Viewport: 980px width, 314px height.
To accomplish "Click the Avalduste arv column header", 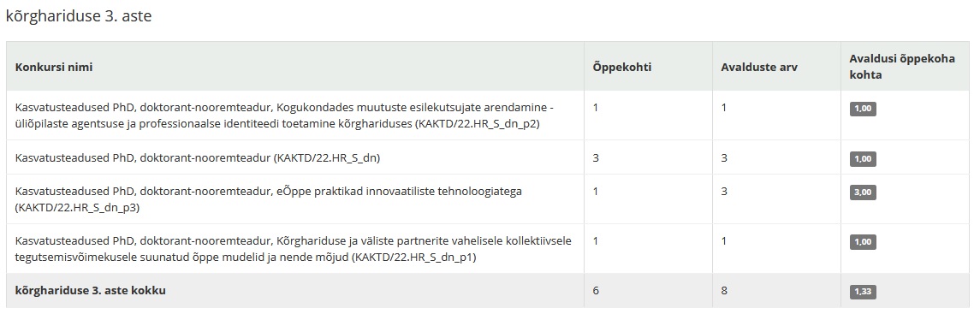I will 758,67.
